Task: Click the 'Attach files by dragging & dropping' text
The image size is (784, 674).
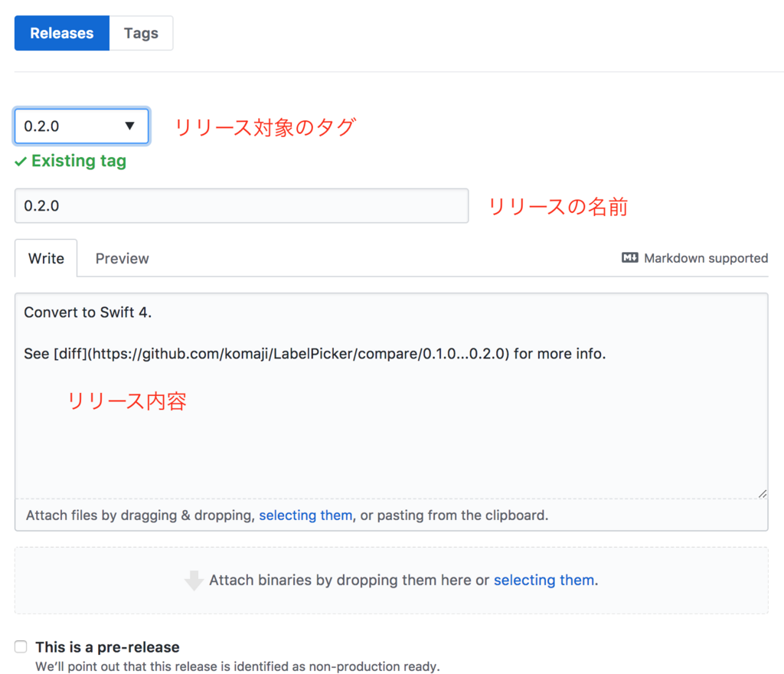Action: (141, 515)
